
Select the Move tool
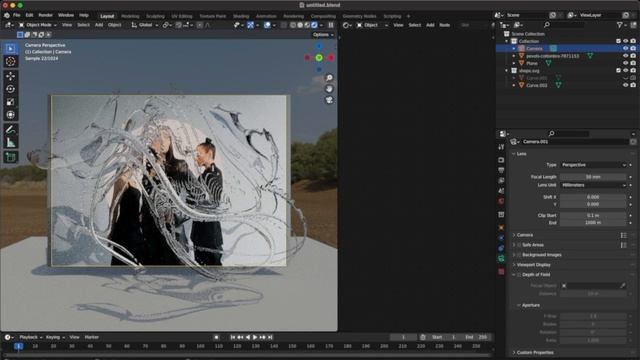(x=11, y=76)
